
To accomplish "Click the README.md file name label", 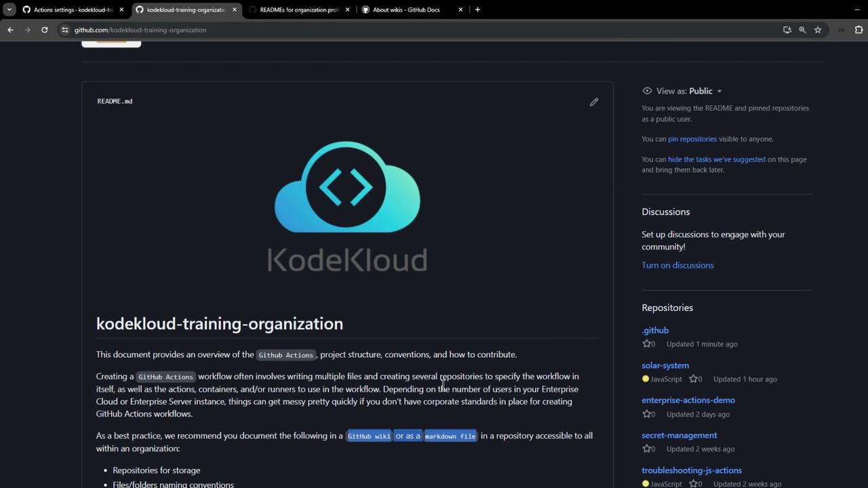I will [115, 101].
